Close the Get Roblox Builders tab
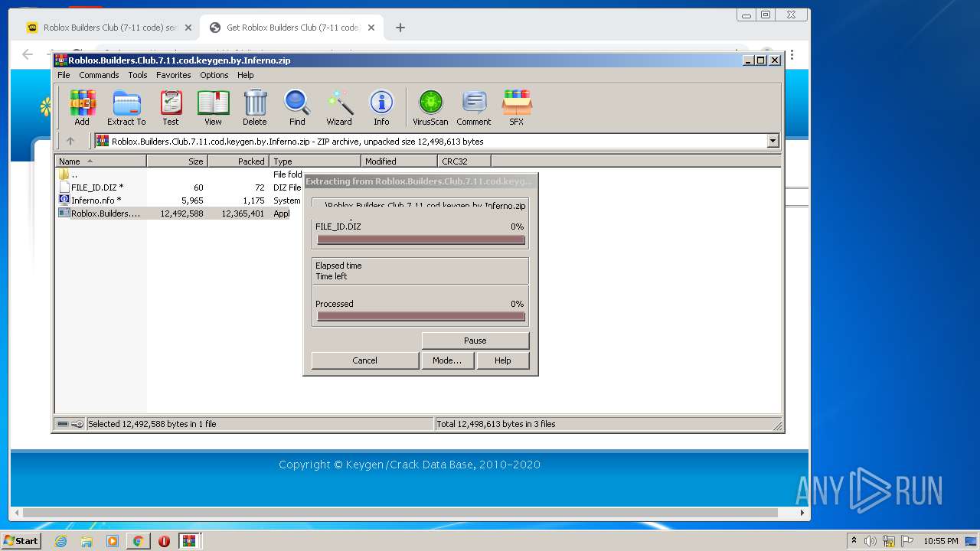The image size is (980, 551). 371,28
